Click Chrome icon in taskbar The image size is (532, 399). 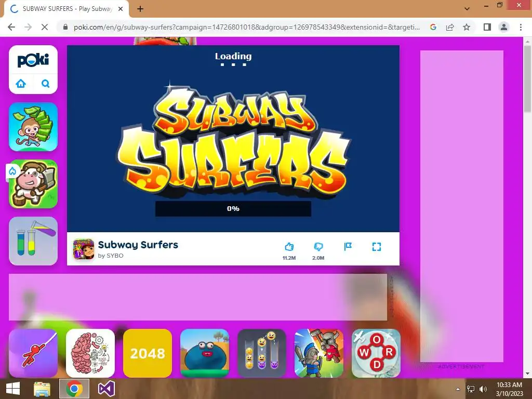[x=74, y=389]
